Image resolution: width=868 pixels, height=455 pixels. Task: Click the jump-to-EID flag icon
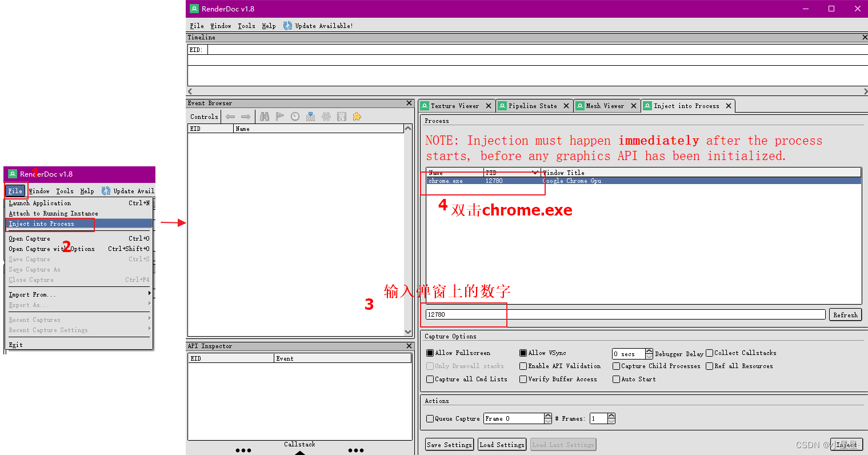[x=280, y=117]
